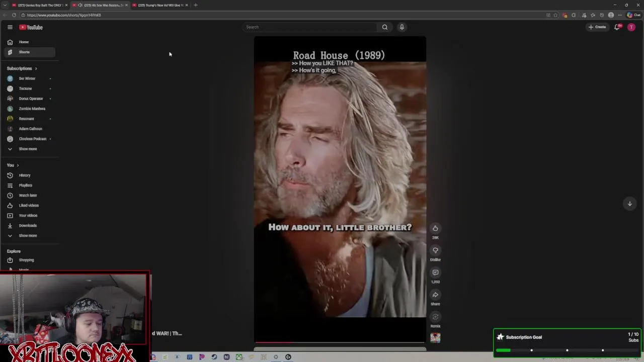Open Copilot Chat button
Viewport: 644px width, 362px height.
(633, 15)
